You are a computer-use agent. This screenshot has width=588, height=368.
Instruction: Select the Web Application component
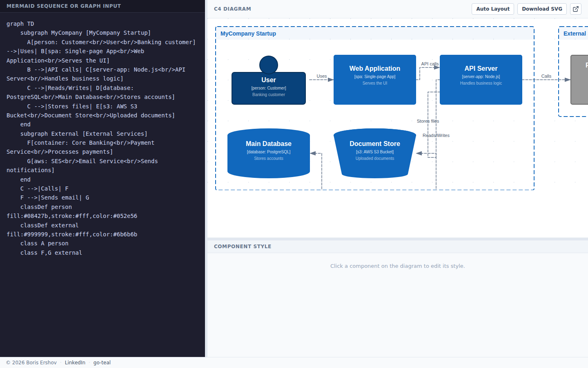(x=375, y=80)
